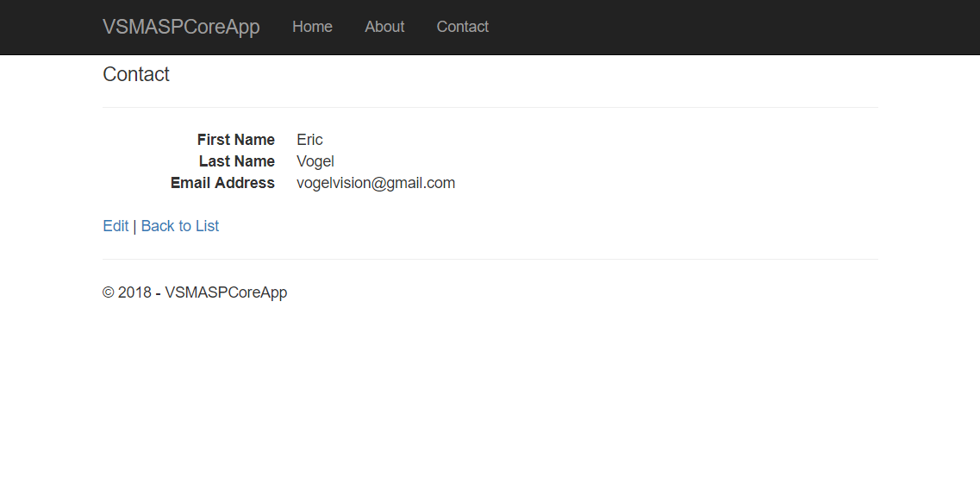
Task: Open the Home navigation item
Action: (312, 27)
